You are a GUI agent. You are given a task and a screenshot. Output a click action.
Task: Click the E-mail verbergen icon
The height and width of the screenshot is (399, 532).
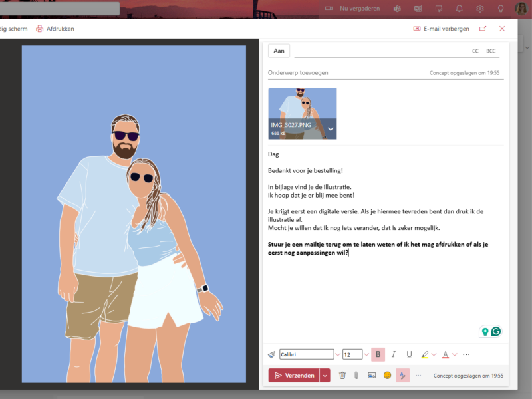point(417,29)
